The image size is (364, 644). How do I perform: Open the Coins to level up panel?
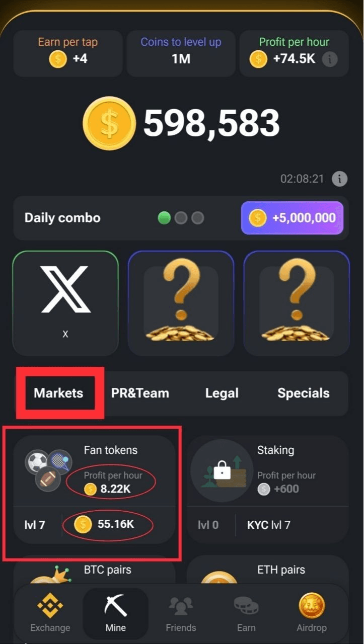(x=181, y=53)
